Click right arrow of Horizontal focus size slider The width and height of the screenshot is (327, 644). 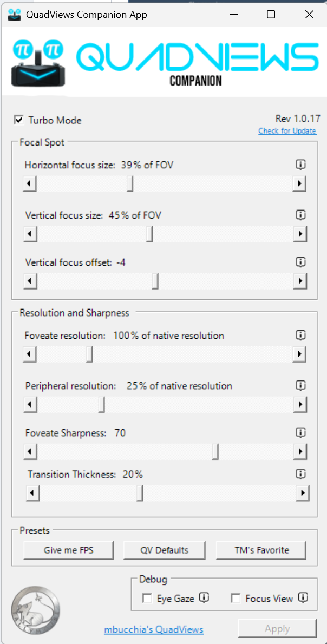(x=299, y=184)
